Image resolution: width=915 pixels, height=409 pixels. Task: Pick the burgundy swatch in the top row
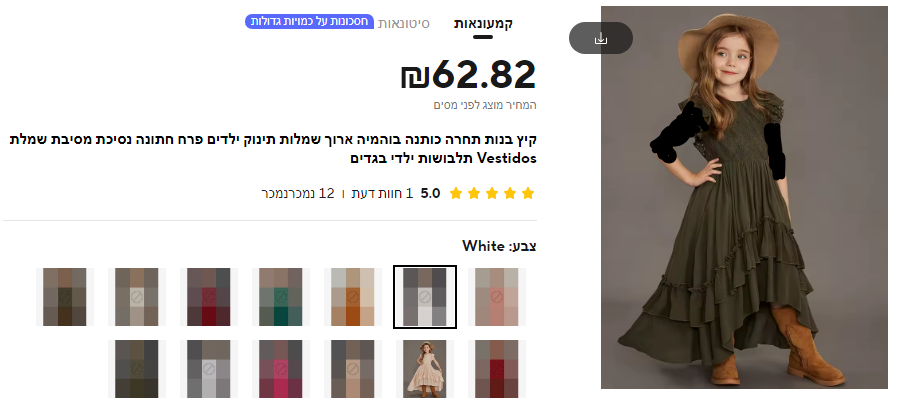pos(209,297)
